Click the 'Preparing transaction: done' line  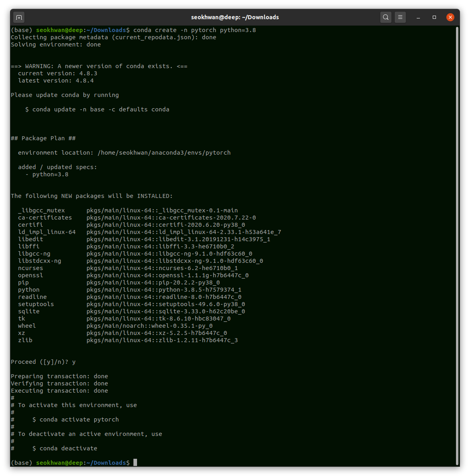point(60,376)
